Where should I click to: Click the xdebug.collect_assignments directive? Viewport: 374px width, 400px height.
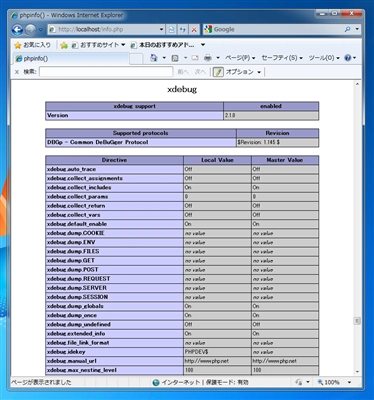point(85,178)
